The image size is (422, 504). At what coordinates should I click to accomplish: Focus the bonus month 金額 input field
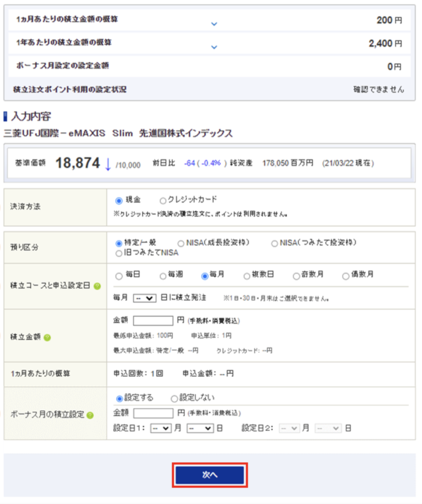point(153,413)
